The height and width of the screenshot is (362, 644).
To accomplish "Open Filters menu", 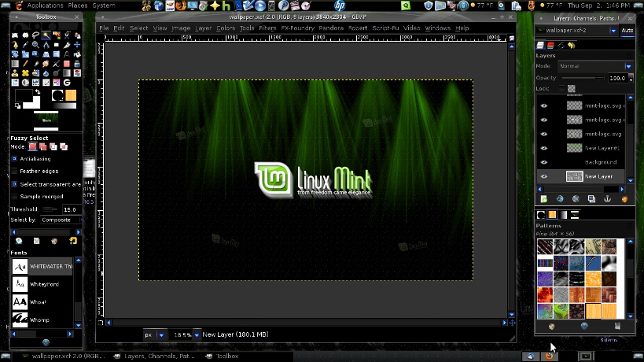I will (267, 28).
